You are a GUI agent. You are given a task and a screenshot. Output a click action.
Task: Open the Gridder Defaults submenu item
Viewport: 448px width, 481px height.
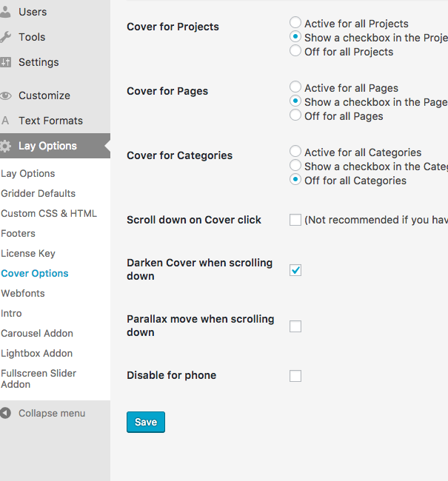tap(39, 193)
